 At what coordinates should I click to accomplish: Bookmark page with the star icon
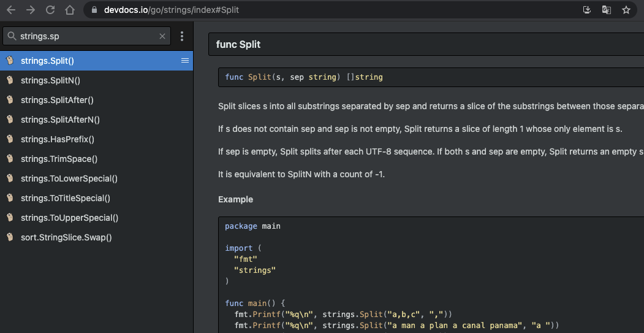(x=626, y=10)
